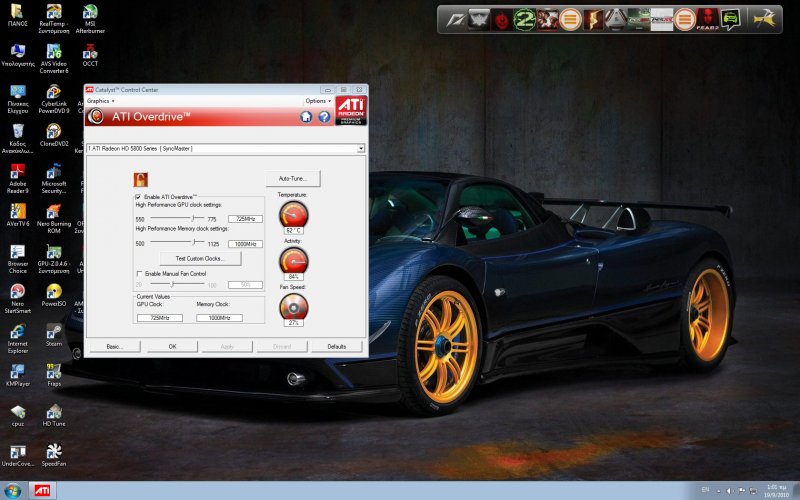
Task: Click the ATI Catalyst icon in taskbar
Action: [43, 491]
